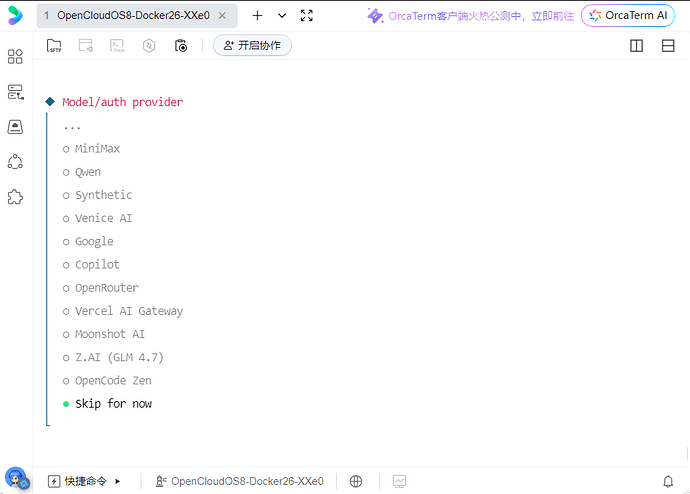Select the Qwen provider option
Image resolution: width=690 pixels, height=494 pixels.
tap(81, 172)
